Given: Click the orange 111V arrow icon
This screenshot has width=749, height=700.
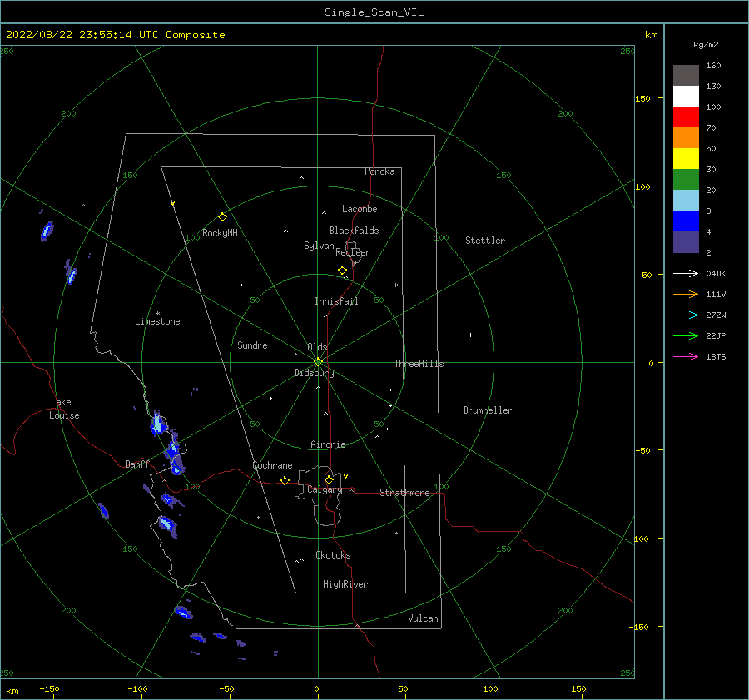Looking at the screenshot, I should [686, 295].
